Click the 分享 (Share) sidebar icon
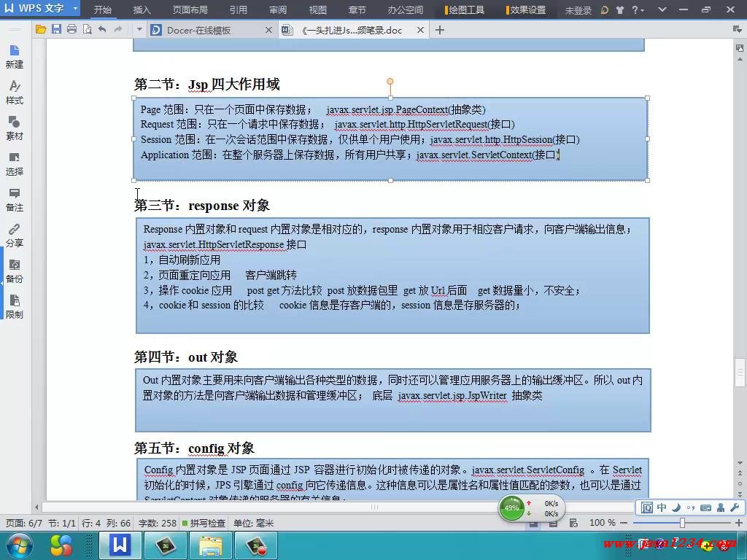 (x=14, y=235)
